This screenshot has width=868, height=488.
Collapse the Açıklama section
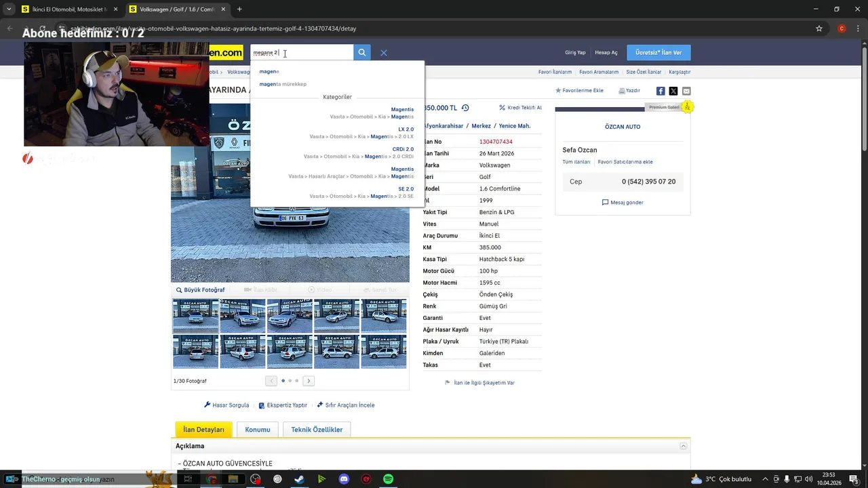tap(684, 446)
